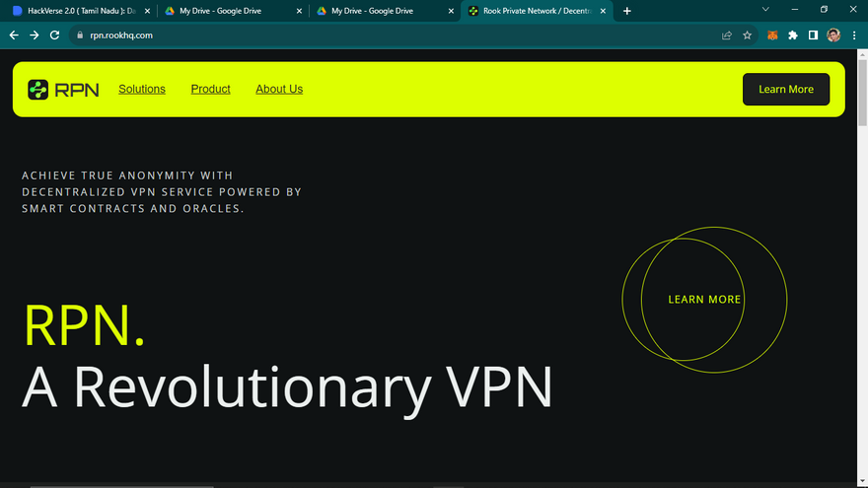This screenshot has width=868, height=488.
Task: Open the Solutions navigation link
Action: [142, 89]
